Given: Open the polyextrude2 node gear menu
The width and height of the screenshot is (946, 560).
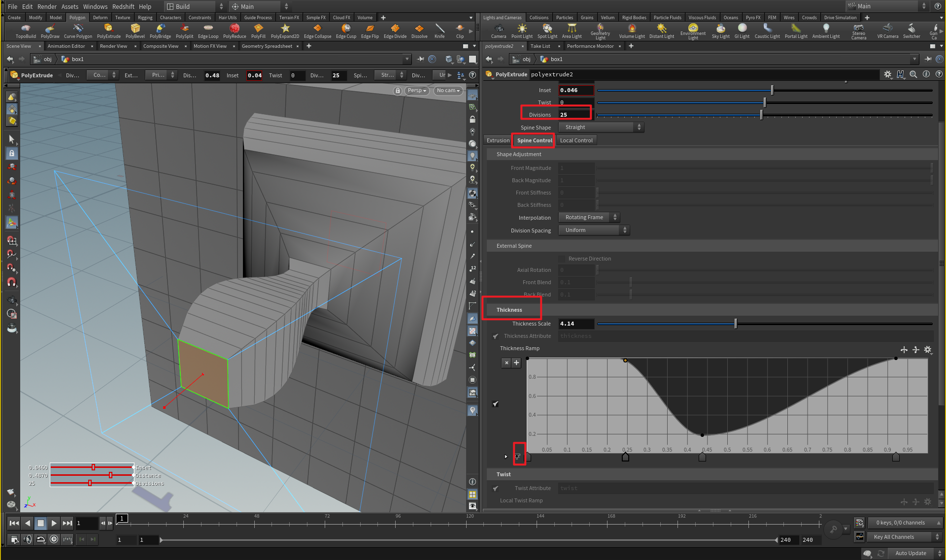Looking at the screenshot, I should [888, 74].
